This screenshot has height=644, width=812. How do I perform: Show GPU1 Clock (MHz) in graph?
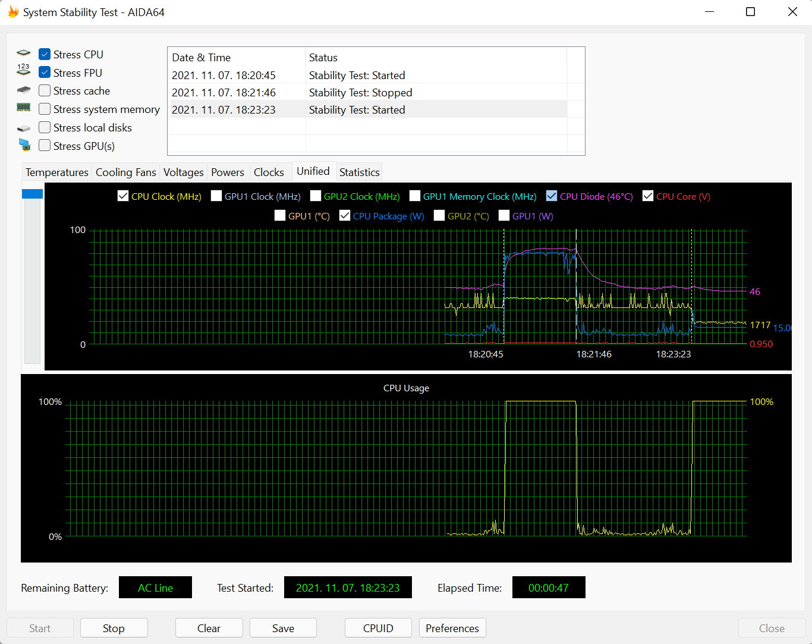tap(216, 196)
